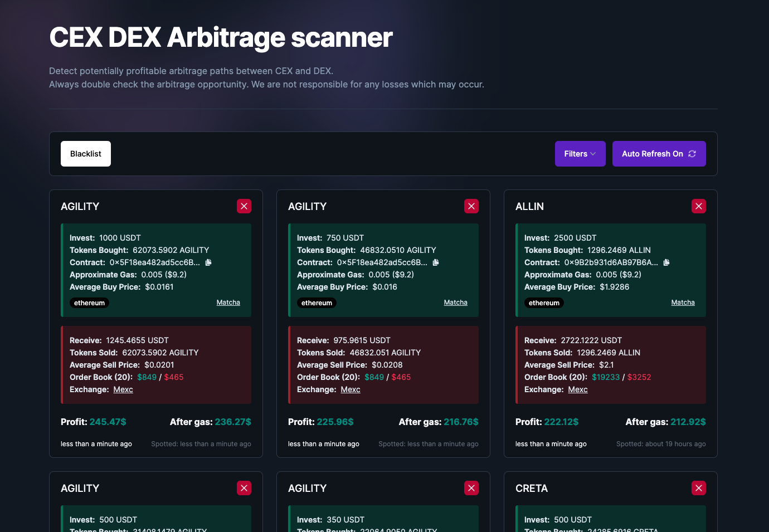769x532 pixels.
Task: Click the ethereum tag in first AGILITY card
Action: [x=89, y=303]
